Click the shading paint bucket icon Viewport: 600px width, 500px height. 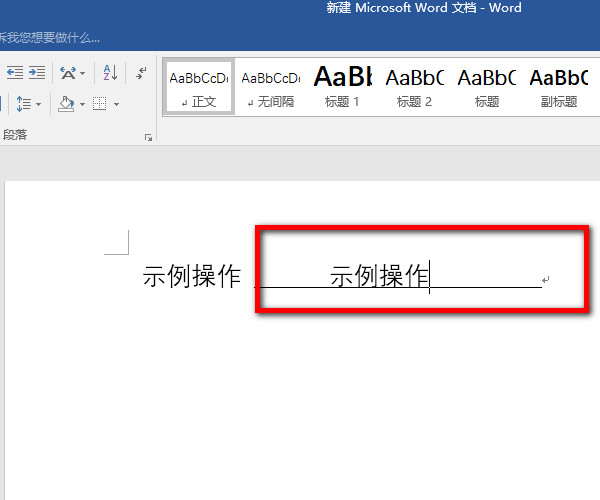tap(67, 104)
